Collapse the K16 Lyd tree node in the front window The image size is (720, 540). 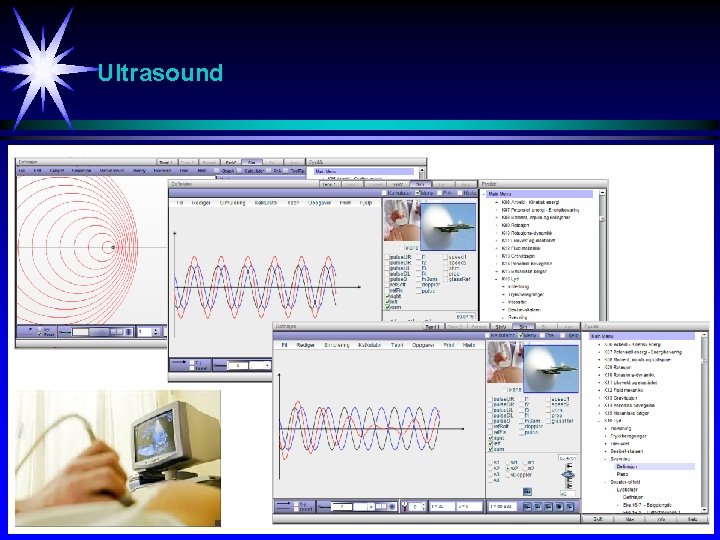point(600,421)
